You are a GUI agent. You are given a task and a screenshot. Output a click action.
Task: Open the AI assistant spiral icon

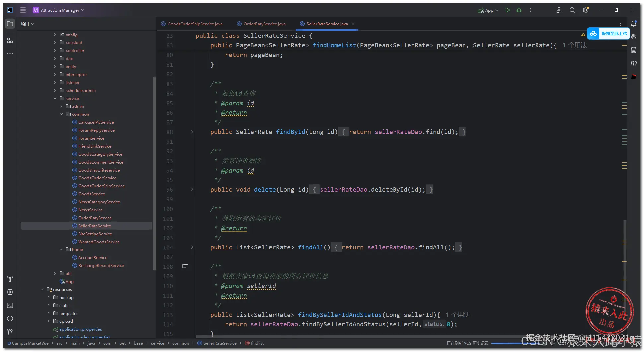634,37
